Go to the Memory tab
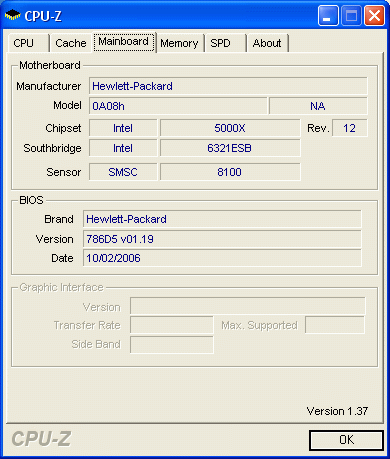390x459 pixels. point(179,43)
